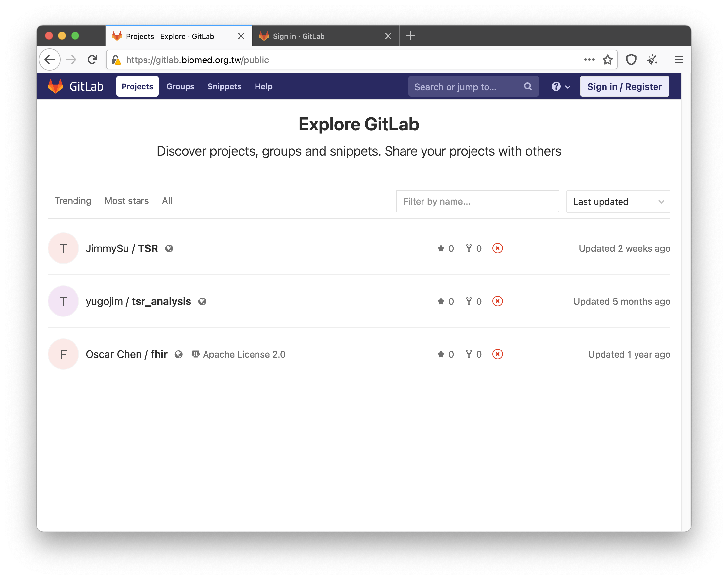The width and height of the screenshot is (728, 580).
Task: Open the Help navbar item
Action: [263, 86]
